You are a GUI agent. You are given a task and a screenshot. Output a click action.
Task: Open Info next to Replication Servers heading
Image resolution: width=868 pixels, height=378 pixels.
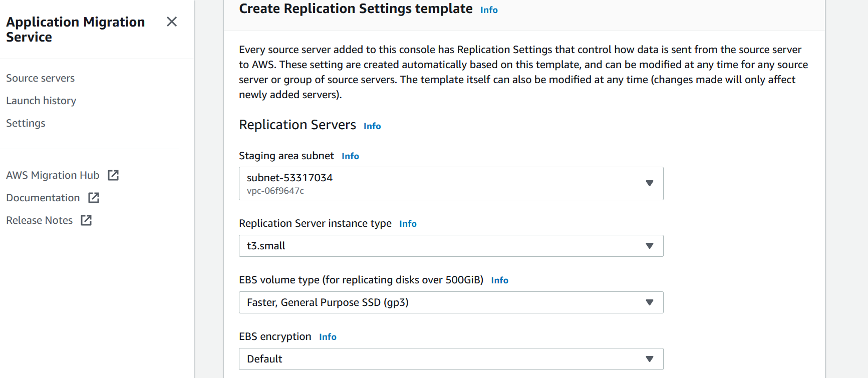click(x=372, y=126)
